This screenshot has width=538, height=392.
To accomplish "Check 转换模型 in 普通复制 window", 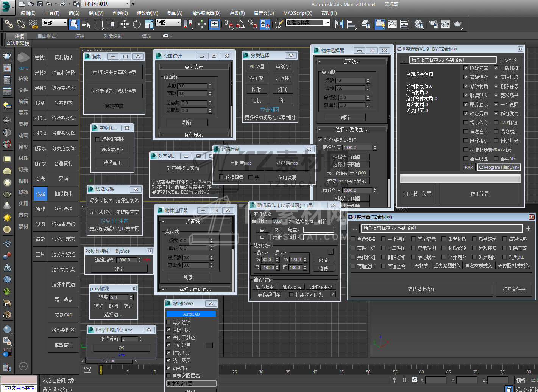I will click(x=222, y=177).
